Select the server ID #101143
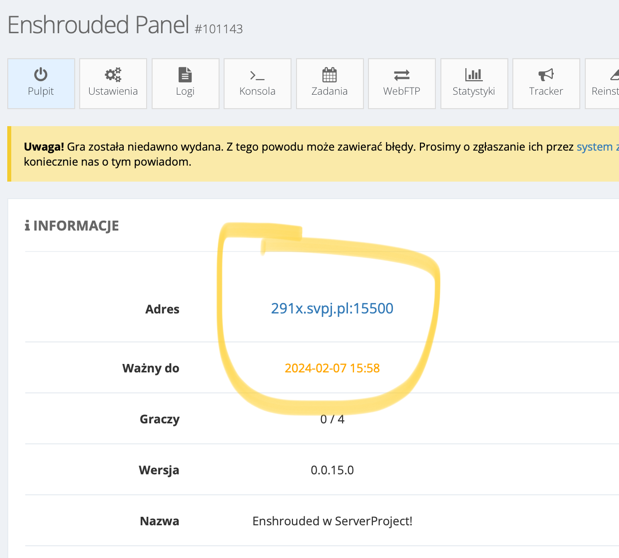The height and width of the screenshot is (558, 619). coord(218,28)
